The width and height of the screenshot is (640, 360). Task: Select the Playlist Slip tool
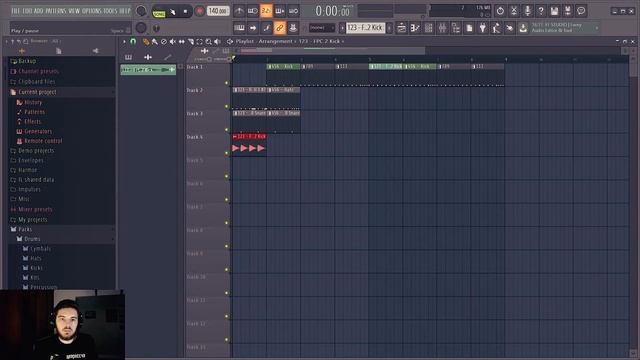[182, 41]
